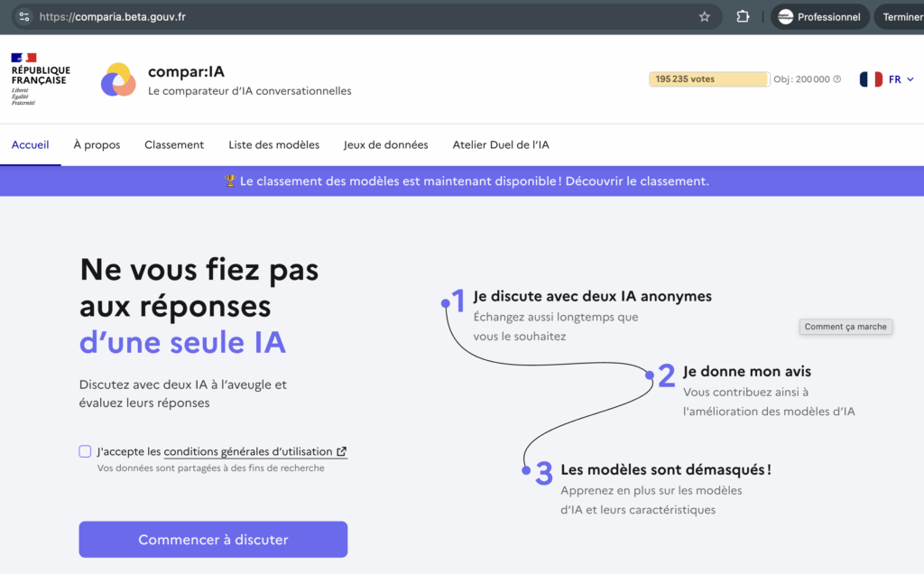Accept the conditions générales d'utilisation checkbox
924x574 pixels.
click(x=85, y=451)
